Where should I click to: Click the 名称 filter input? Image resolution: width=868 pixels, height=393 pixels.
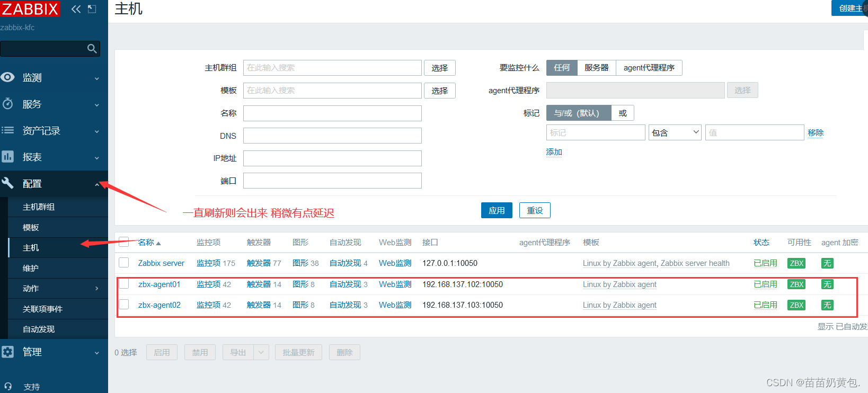(332, 113)
